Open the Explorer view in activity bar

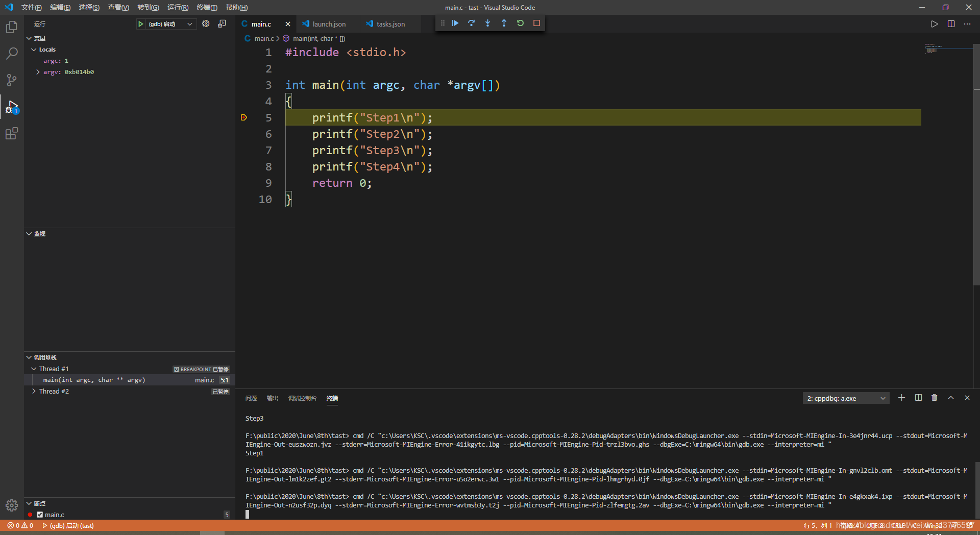point(12,27)
